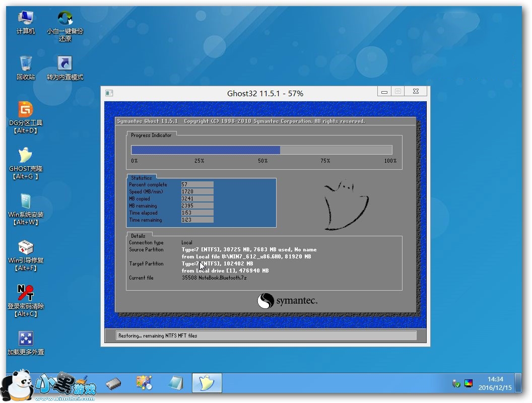This screenshot has height=403, width=532.
Task: Open the 计算机 (Computer) desktop icon
Action: (x=26, y=18)
